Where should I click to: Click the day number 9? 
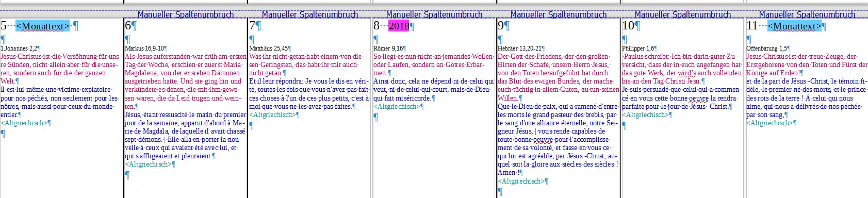tap(501, 25)
